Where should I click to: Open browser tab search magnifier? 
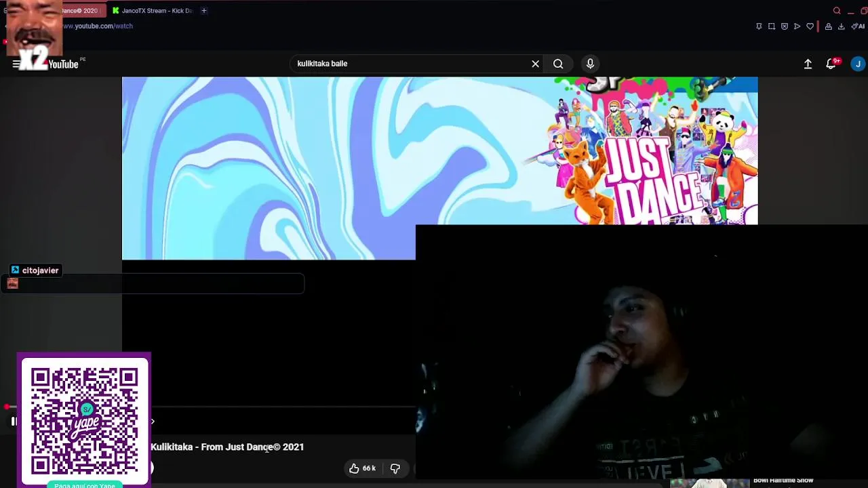click(x=837, y=10)
